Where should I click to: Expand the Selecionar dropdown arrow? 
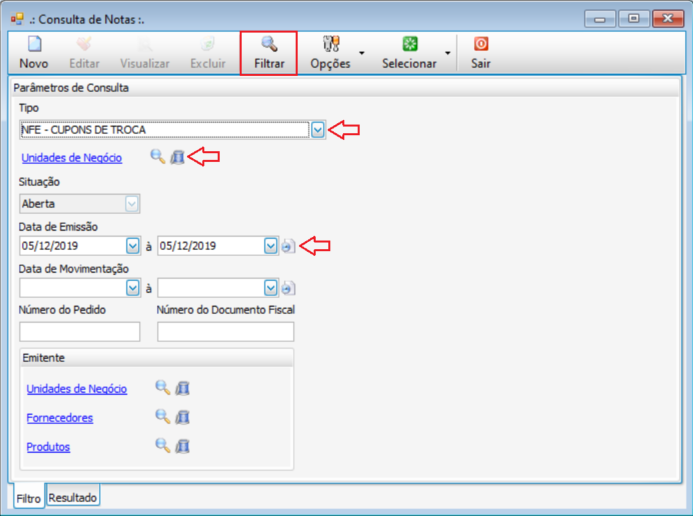click(448, 53)
